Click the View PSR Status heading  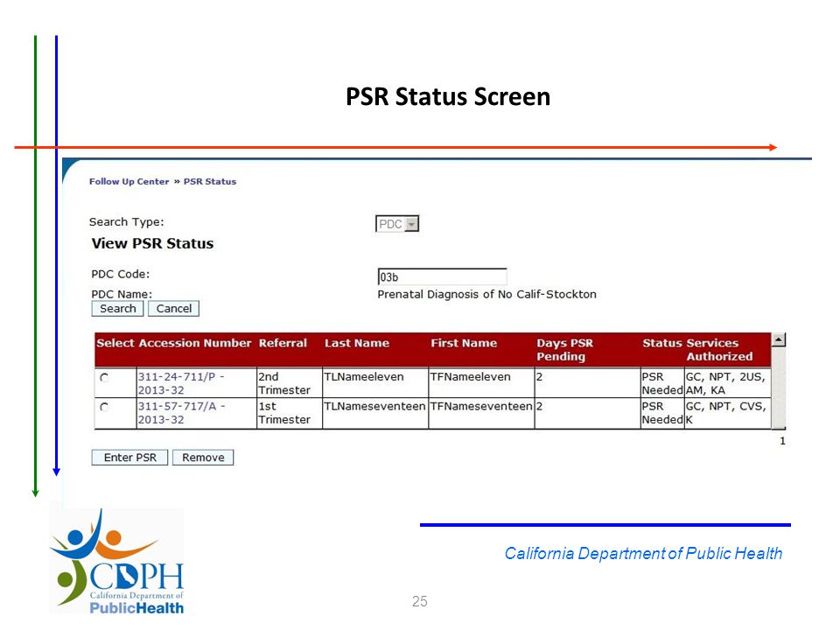(x=152, y=243)
